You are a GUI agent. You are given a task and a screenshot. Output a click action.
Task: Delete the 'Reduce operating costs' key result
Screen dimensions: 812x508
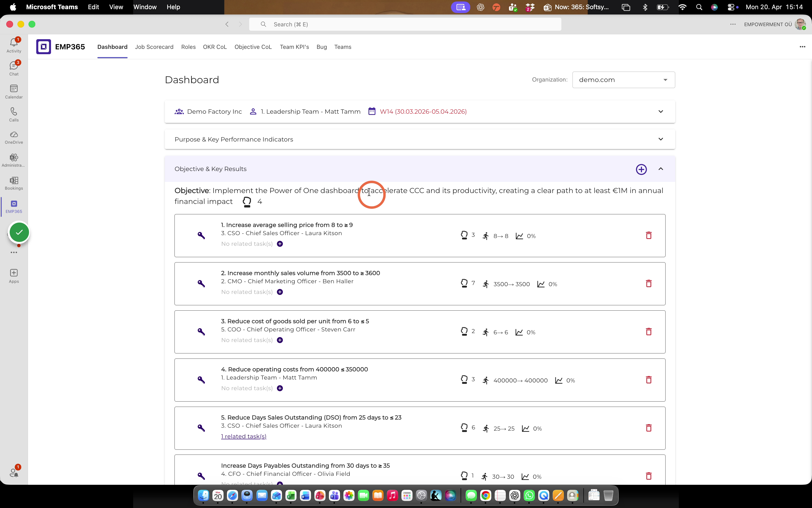click(649, 380)
